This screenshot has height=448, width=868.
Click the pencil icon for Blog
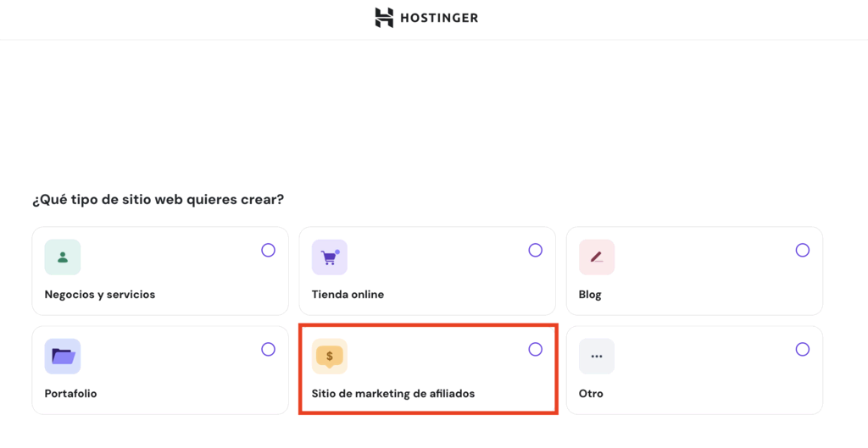[x=597, y=257]
